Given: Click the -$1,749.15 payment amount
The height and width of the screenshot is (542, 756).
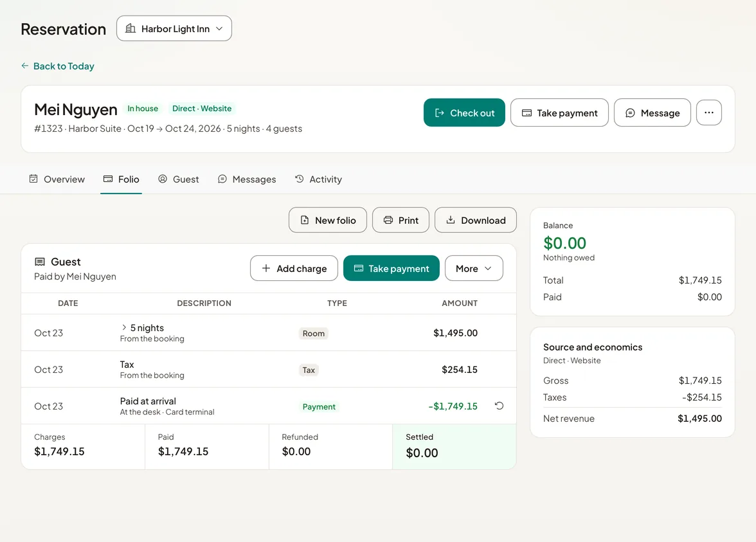Looking at the screenshot, I should pyautogui.click(x=453, y=406).
